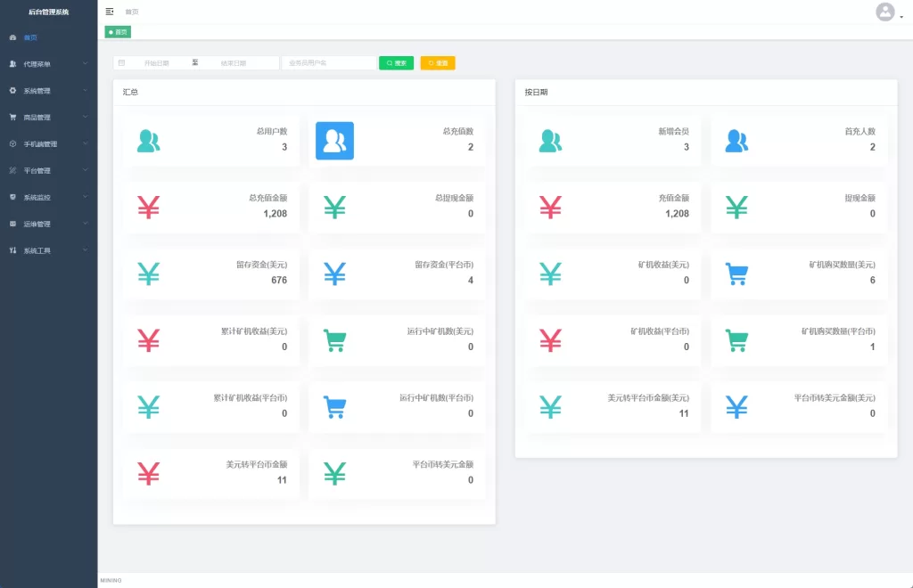Click the 新增会员 users icon
The width and height of the screenshot is (913, 588).
[x=550, y=141]
